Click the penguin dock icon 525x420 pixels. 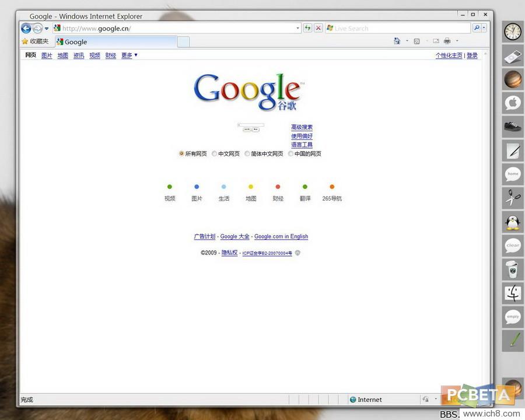coord(513,222)
